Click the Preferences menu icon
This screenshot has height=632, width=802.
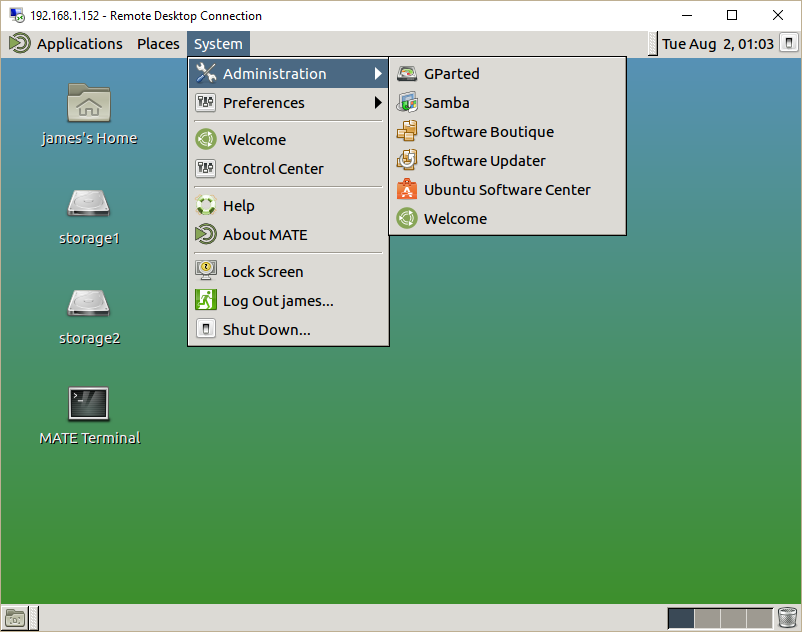[206, 103]
